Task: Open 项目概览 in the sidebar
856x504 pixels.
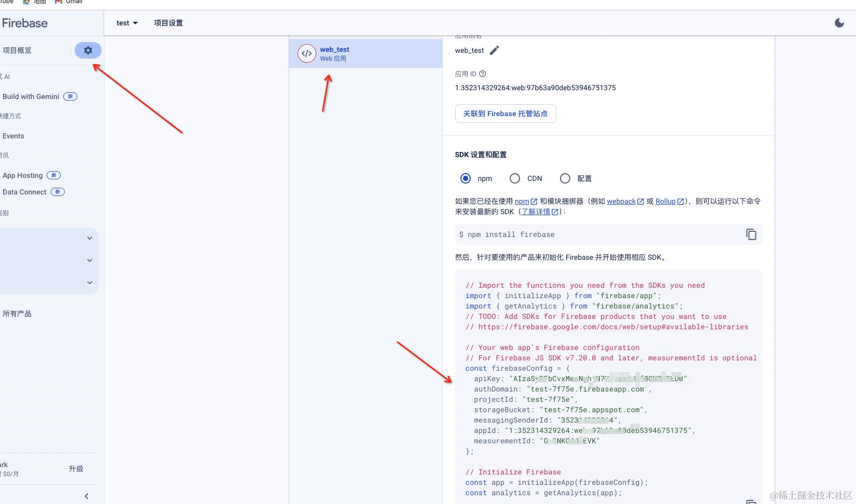Action: pos(17,50)
